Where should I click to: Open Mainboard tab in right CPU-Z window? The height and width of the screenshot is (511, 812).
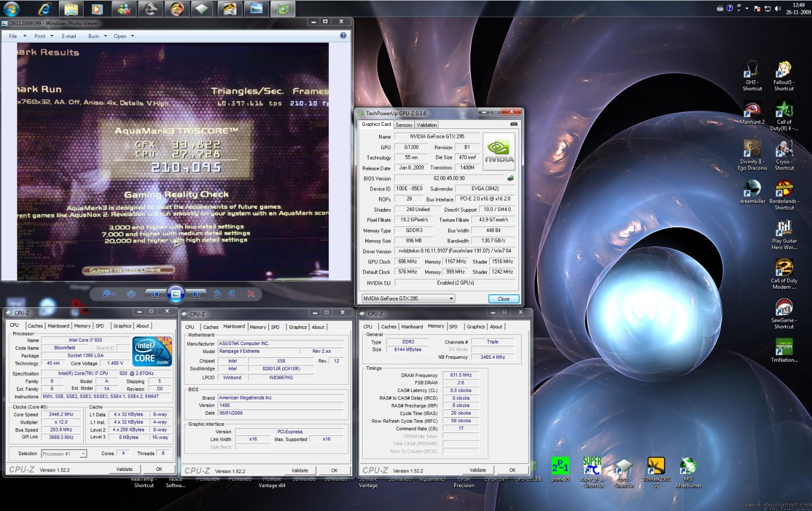412,327
